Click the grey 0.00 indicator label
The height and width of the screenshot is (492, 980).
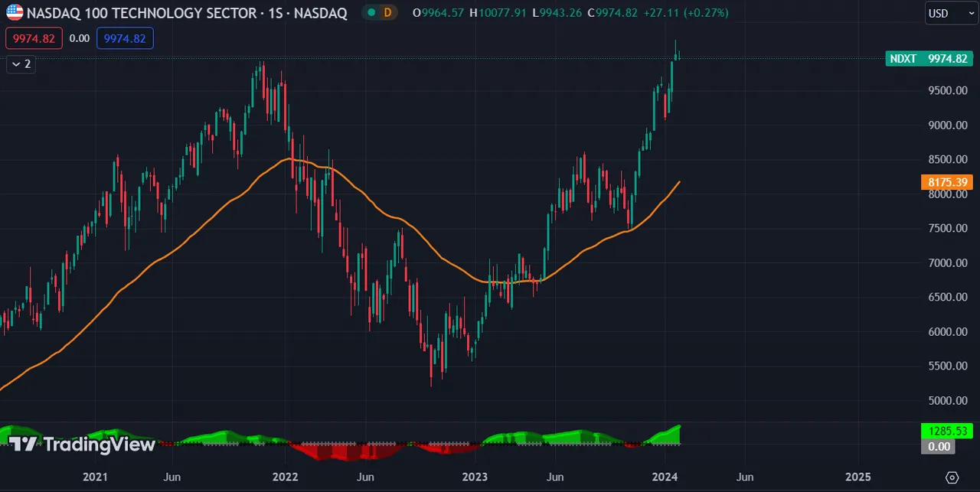(938, 446)
